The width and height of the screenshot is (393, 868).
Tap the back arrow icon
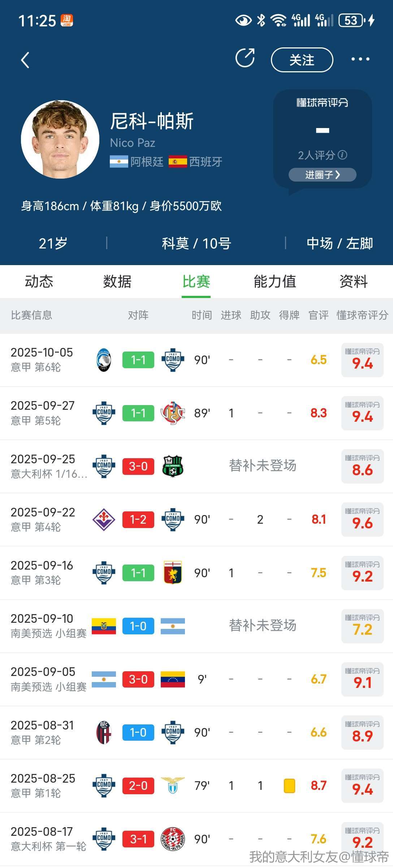[25, 60]
